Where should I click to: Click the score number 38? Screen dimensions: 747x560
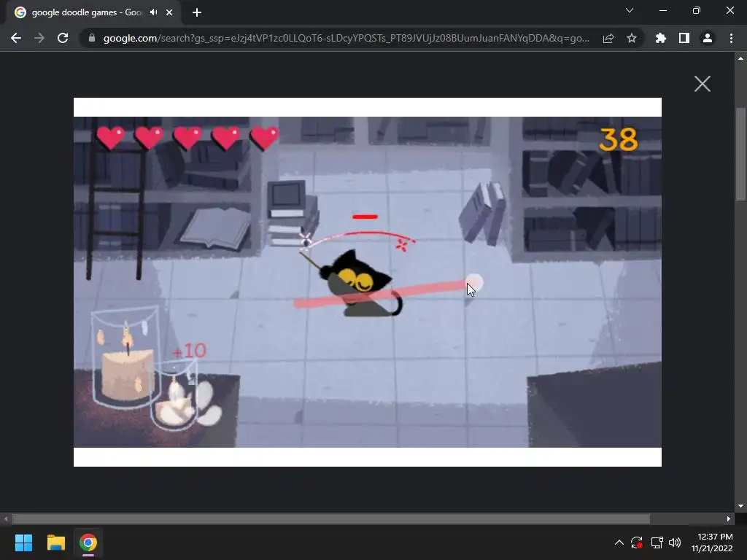click(x=619, y=139)
